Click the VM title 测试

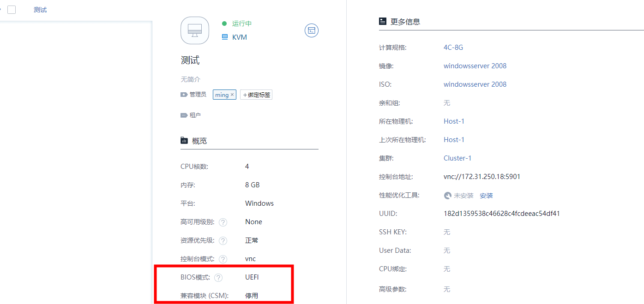[190, 60]
